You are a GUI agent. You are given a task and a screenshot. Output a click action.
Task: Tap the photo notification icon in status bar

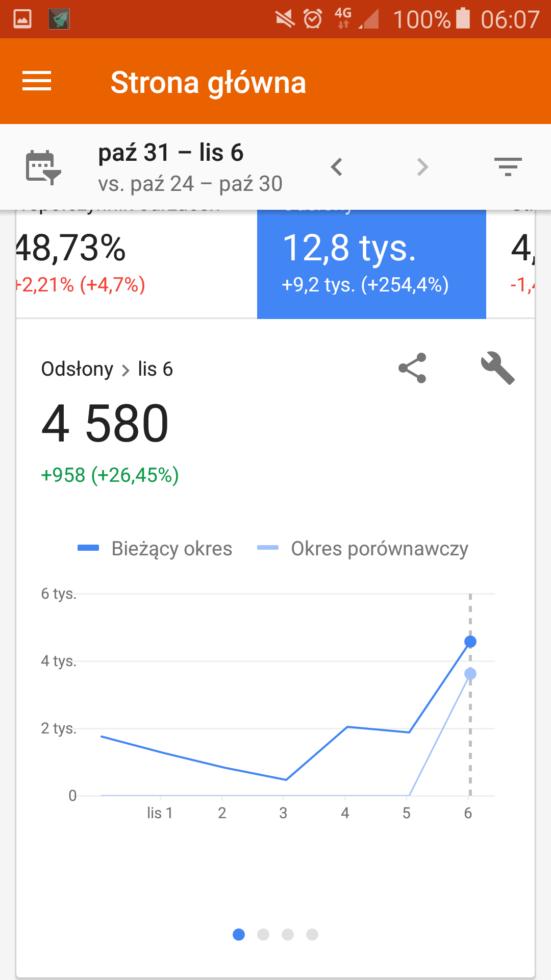point(22,19)
